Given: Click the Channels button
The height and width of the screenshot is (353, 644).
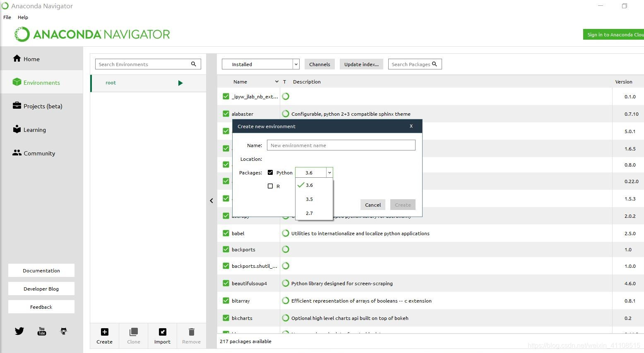Looking at the screenshot, I should pos(320,64).
